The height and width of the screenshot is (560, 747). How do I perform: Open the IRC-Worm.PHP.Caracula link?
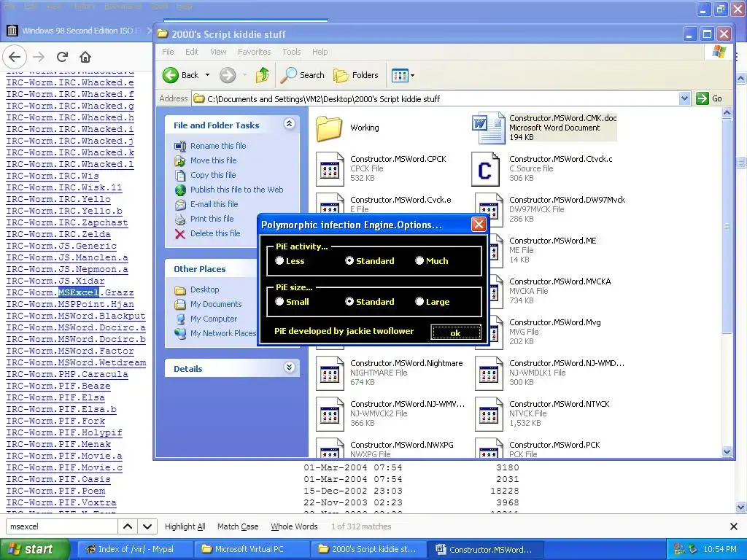[67, 374]
